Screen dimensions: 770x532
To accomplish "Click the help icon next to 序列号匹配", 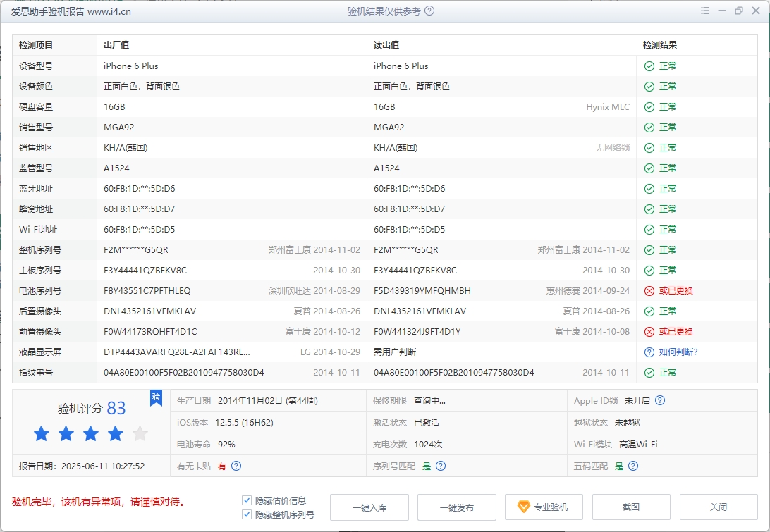I will click(441, 466).
